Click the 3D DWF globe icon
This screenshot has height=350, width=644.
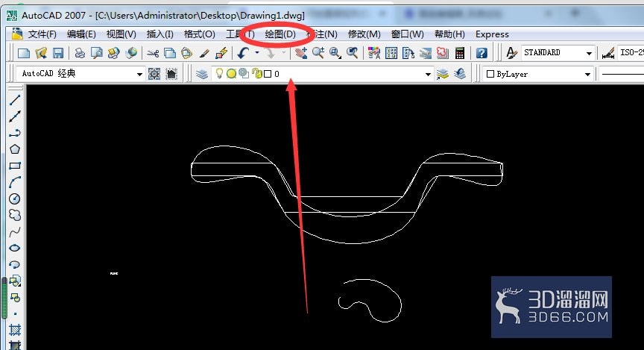(x=131, y=53)
